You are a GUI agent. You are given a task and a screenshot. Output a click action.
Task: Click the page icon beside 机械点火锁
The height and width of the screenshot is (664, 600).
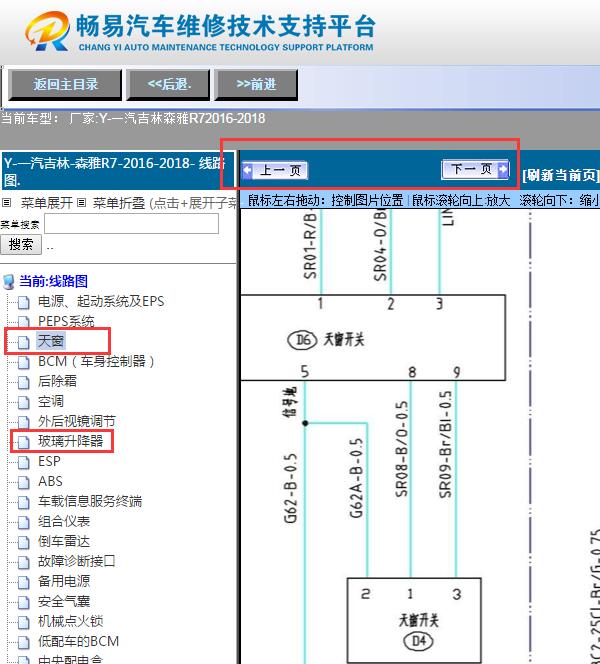pyautogui.click(x=24, y=622)
